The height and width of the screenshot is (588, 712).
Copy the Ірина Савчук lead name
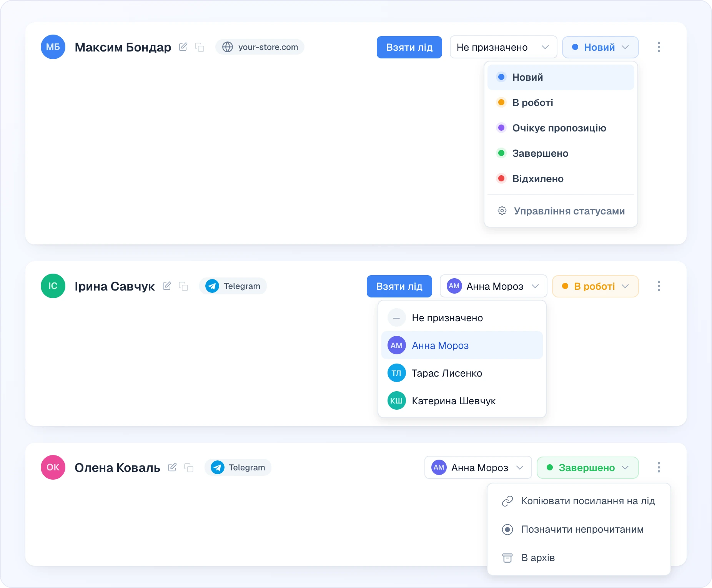click(x=183, y=286)
